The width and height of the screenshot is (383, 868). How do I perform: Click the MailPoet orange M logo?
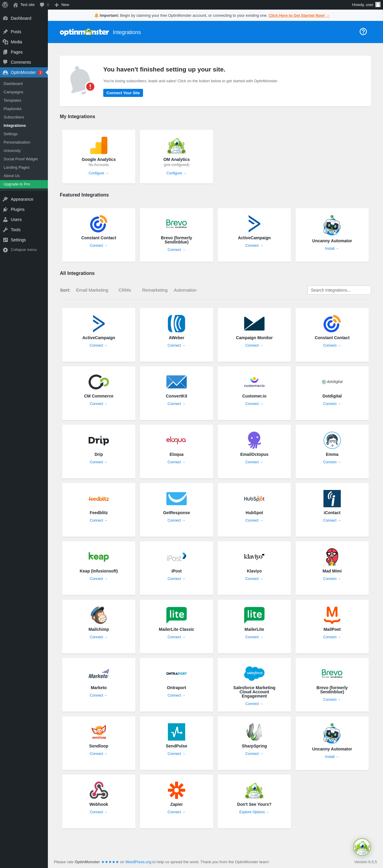(332, 615)
